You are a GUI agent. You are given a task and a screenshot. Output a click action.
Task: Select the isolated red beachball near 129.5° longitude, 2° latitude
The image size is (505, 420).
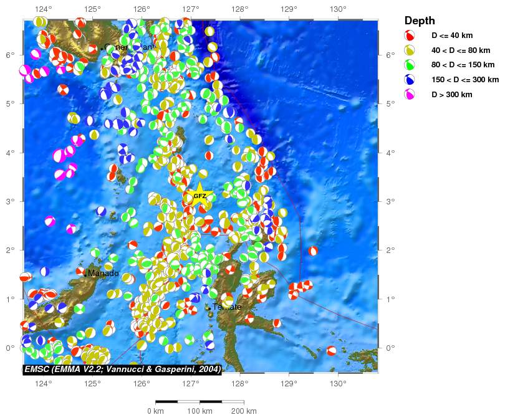point(313,251)
